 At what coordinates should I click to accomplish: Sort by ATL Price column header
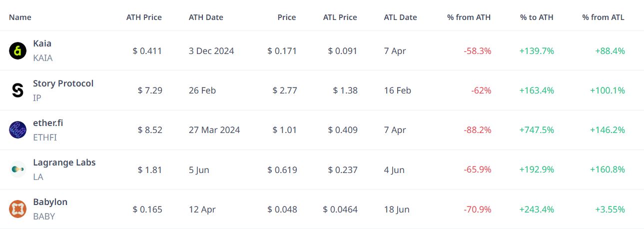tap(340, 17)
